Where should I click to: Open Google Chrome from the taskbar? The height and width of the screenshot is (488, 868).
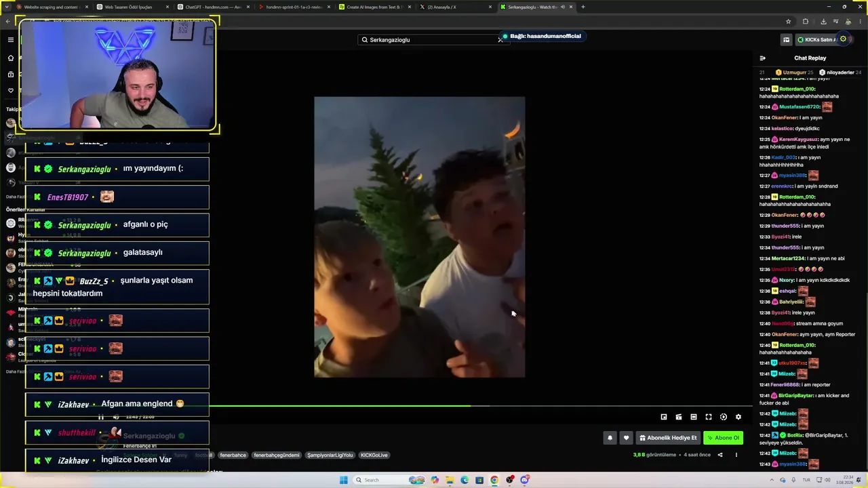coord(494,480)
